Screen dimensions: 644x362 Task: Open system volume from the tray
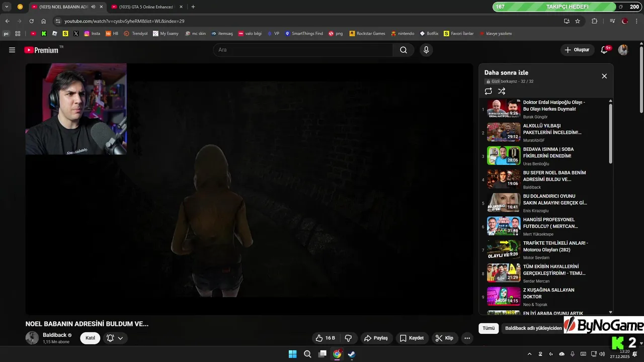[602, 354]
